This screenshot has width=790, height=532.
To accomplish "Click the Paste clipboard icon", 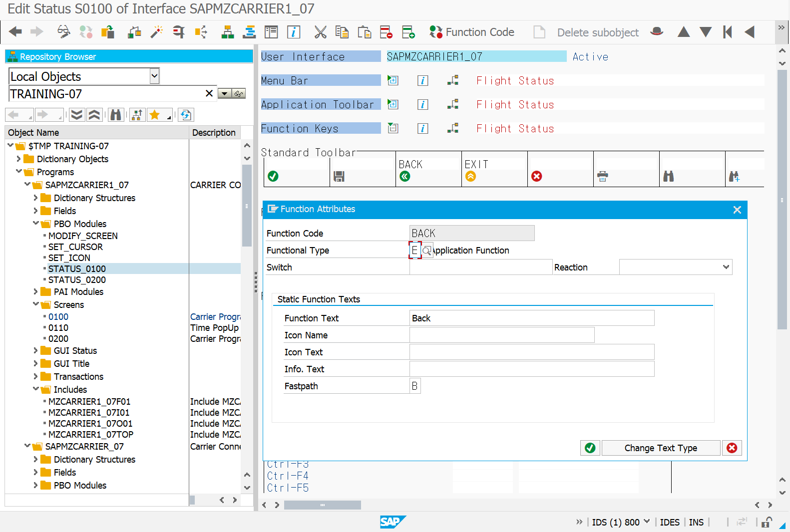I will [365, 32].
